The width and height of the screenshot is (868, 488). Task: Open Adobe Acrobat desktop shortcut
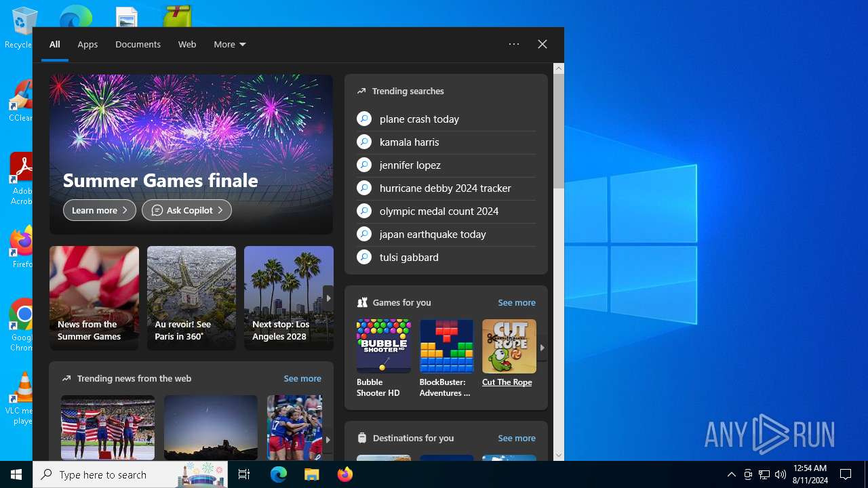coord(20,178)
